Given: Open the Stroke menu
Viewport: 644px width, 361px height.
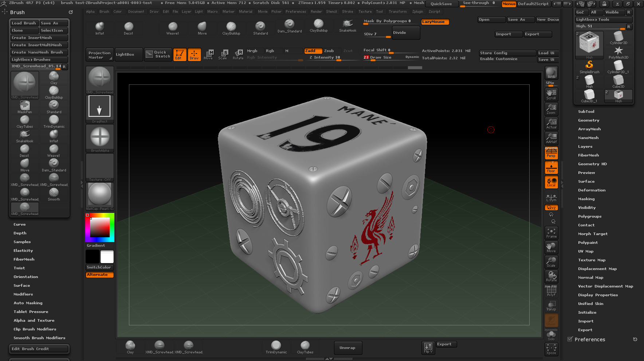Looking at the screenshot, I should coord(347,12).
